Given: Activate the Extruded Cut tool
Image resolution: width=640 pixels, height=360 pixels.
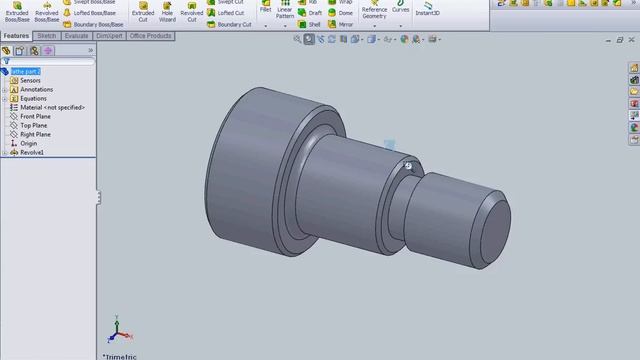Looking at the screenshot, I should [x=143, y=12].
